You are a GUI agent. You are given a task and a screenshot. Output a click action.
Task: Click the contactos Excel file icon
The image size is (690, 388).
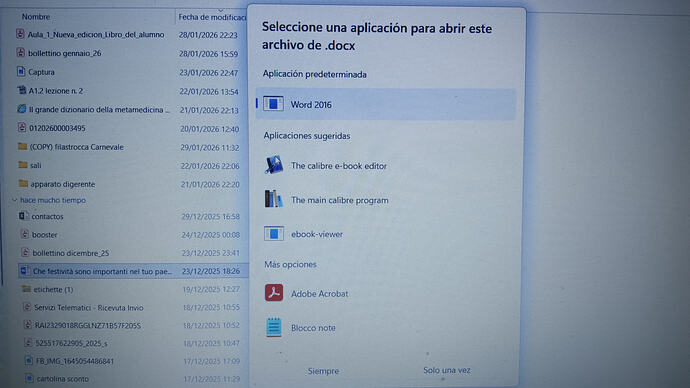(24, 216)
